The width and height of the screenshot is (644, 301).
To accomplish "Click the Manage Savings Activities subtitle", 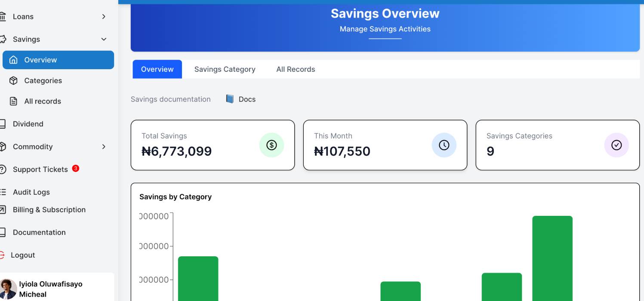I will point(385,29).
